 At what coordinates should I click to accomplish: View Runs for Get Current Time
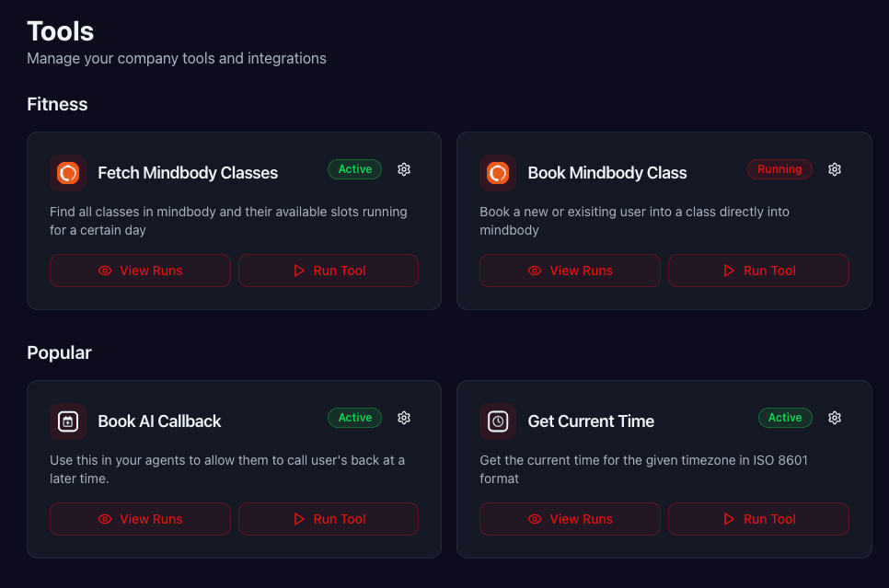coord(570,519)
